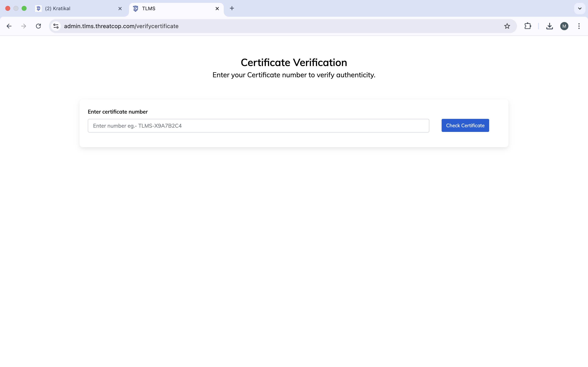
Task: Close the (2) Kratikal tab
Action: click(x=120, y=9)
